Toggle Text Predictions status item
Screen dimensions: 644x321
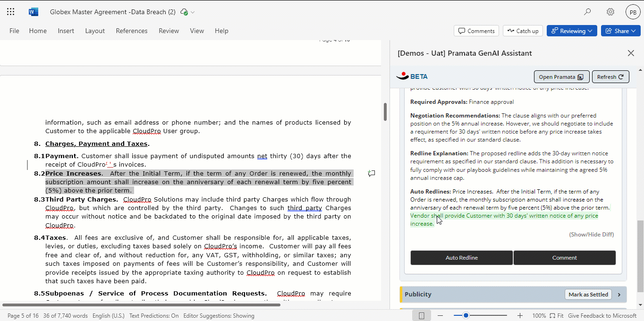pos(154,315)
